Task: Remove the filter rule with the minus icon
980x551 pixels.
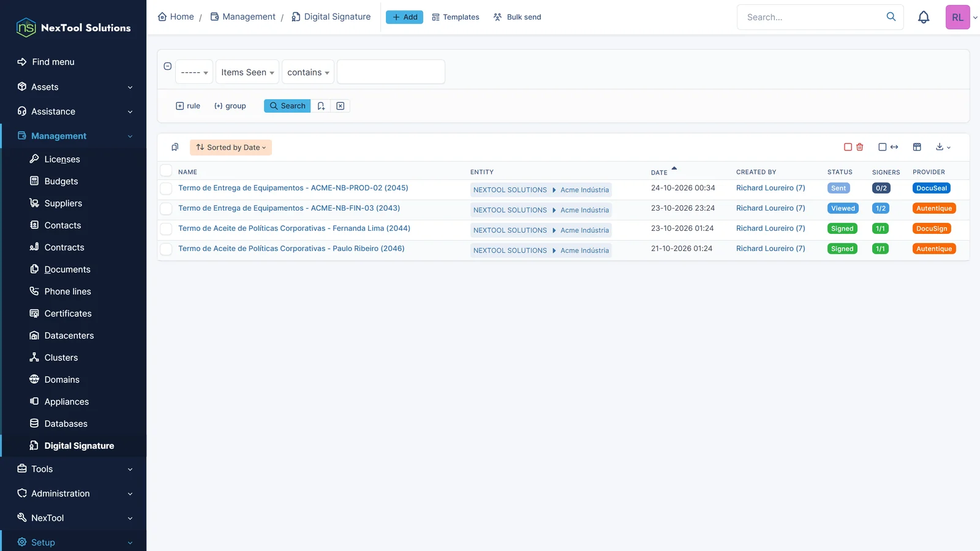Action: [167, 66]
